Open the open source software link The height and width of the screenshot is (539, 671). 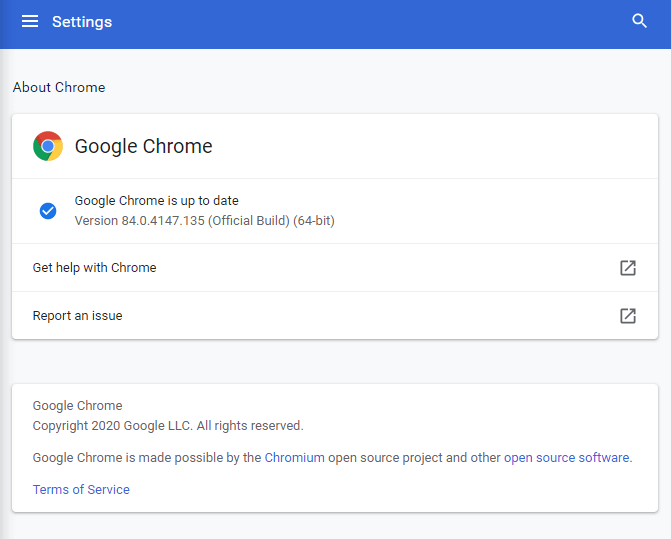[567, 457]
